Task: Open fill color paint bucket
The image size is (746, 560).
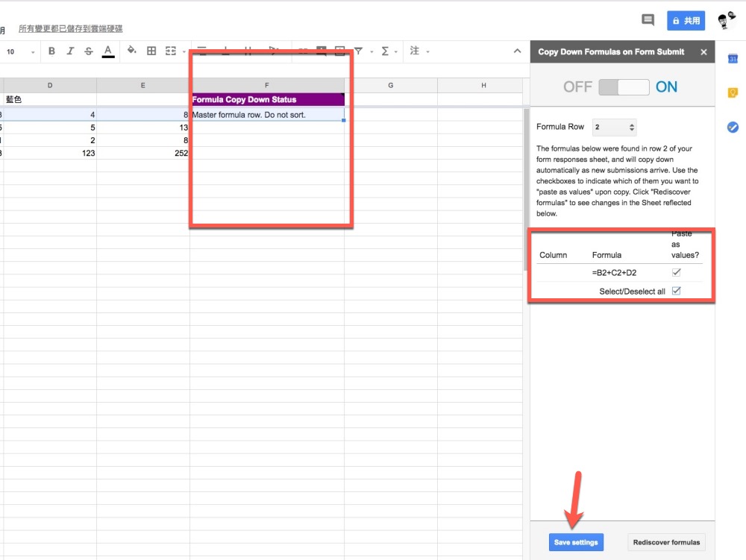Action: click(x=132, y=50)
